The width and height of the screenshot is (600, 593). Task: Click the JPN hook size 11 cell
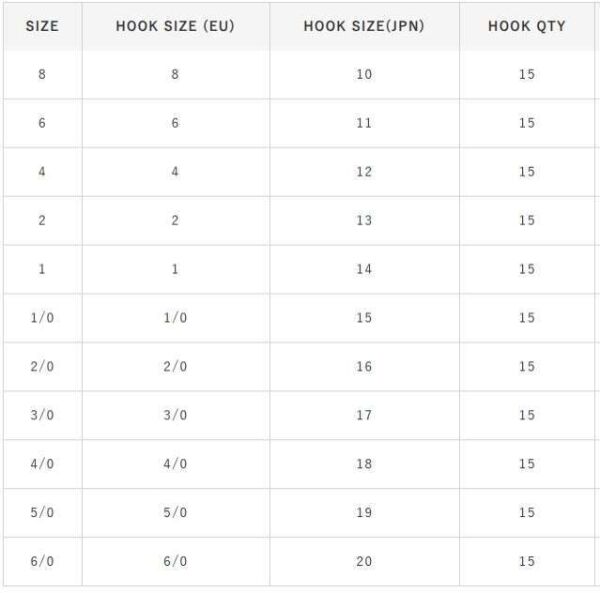[x=364, y=123]
